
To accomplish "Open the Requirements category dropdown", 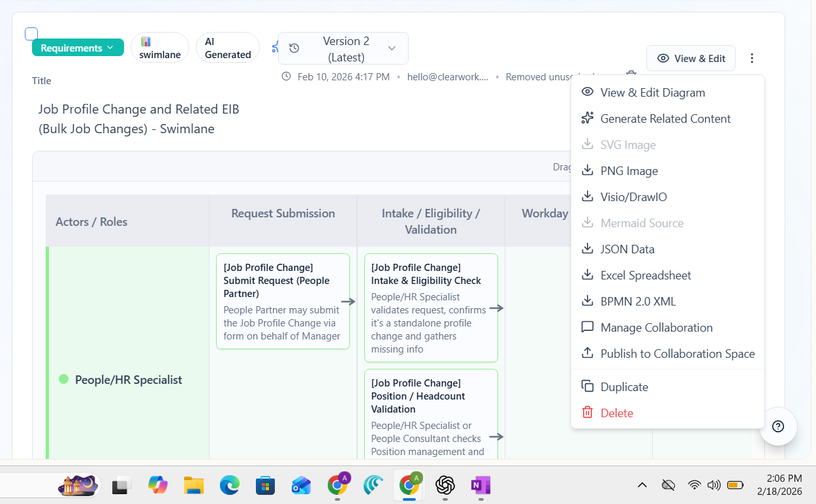I will pyautogui.click(x=78, y=48).
